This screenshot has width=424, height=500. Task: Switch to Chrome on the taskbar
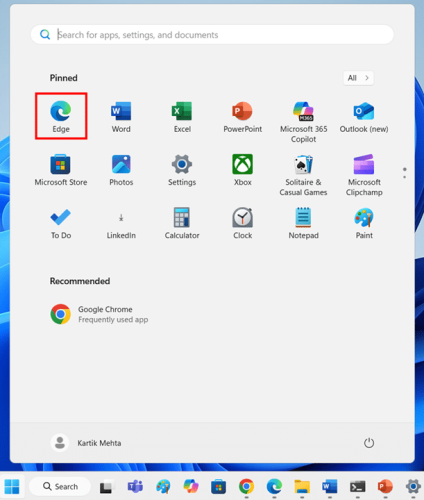point(246,487)
